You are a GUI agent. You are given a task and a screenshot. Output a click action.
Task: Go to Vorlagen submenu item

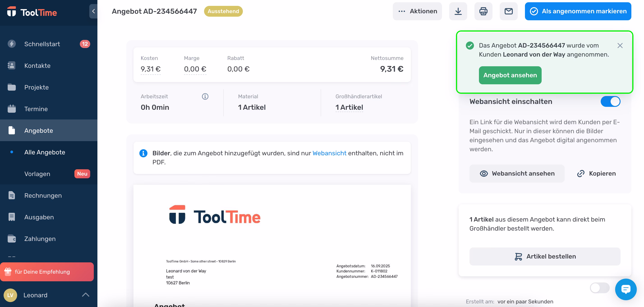(37, 174)
